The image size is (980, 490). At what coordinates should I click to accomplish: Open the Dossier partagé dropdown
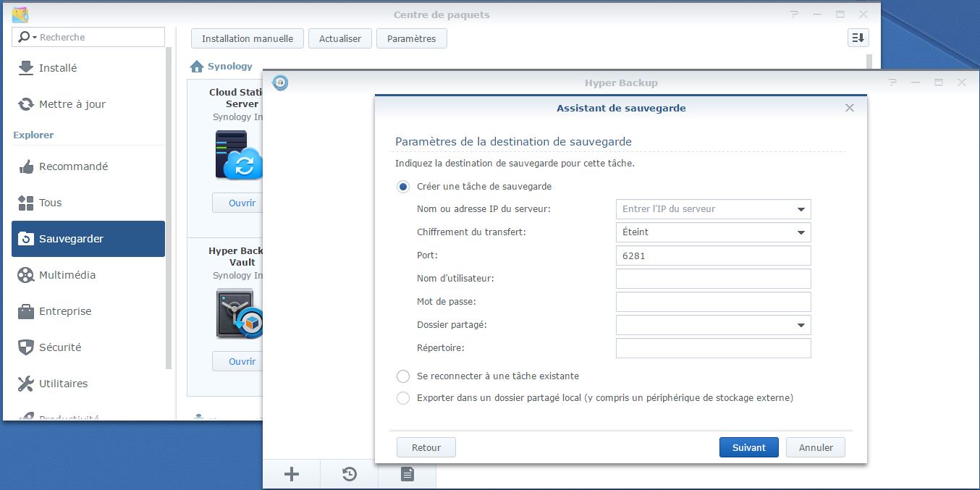coord(801,324)
